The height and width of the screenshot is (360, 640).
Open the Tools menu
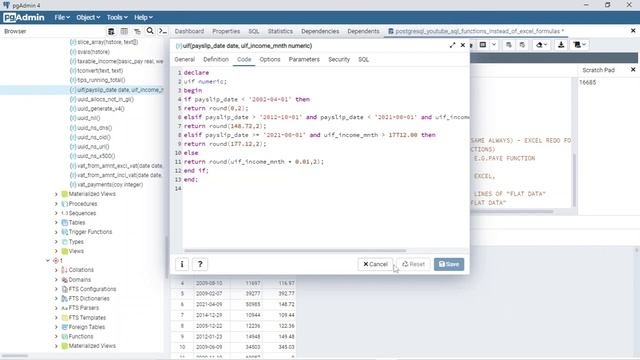117,18
